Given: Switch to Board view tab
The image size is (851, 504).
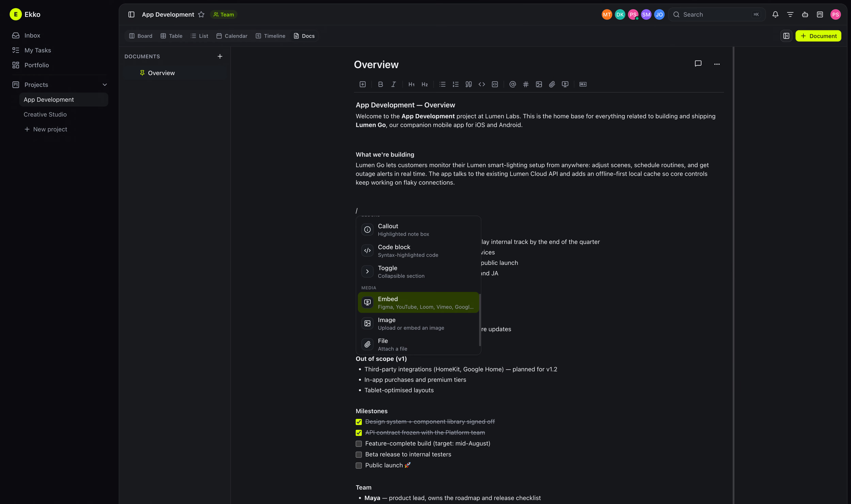Looking at the screenshot, I should click(141, 36).
